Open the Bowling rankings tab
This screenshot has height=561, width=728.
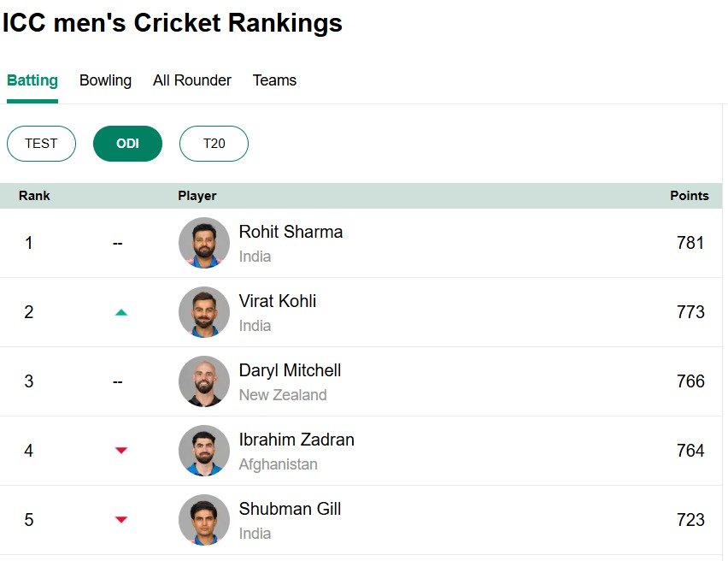[105, 80]
